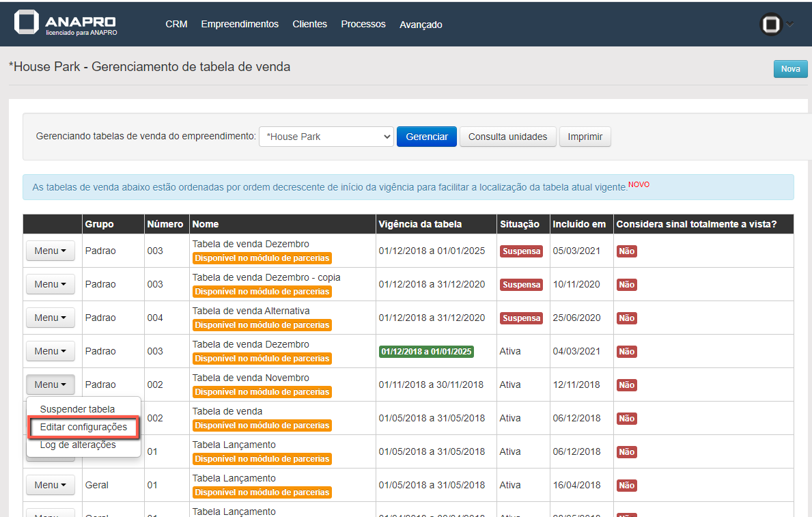Expand Menu for Tabela de venda Alternativa
Image resolution: width=812 pixels, height=517 pixels.
click(50, 318)
